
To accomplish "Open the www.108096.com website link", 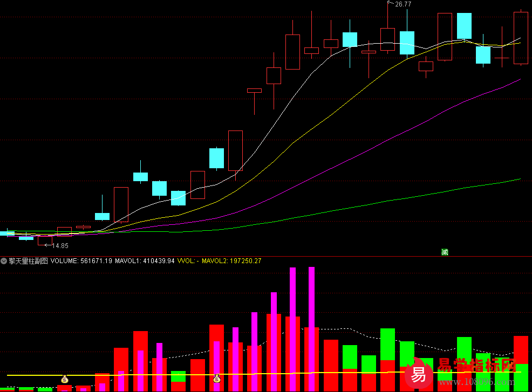I will 475,383.
